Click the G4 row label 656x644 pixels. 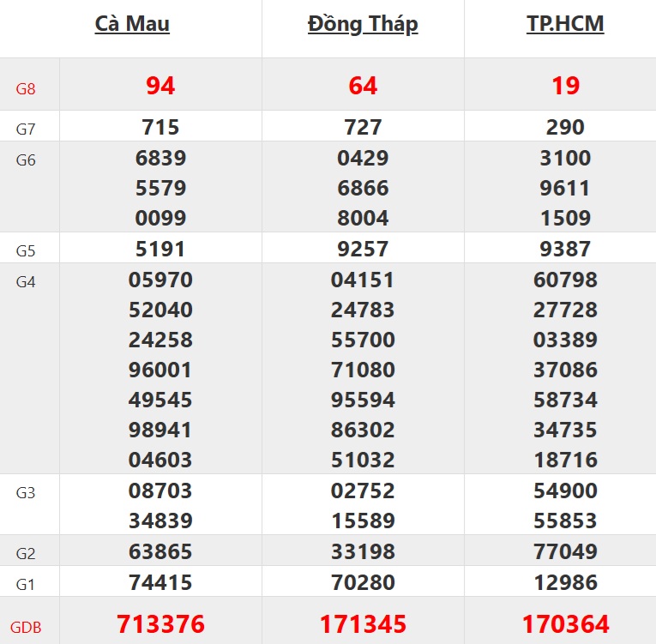click(x=26, y=281)
